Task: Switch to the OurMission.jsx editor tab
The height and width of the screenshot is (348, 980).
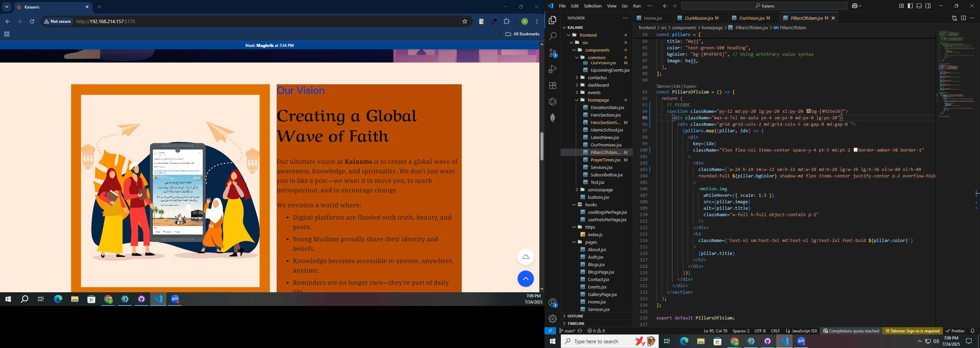Action: (699, 18)
